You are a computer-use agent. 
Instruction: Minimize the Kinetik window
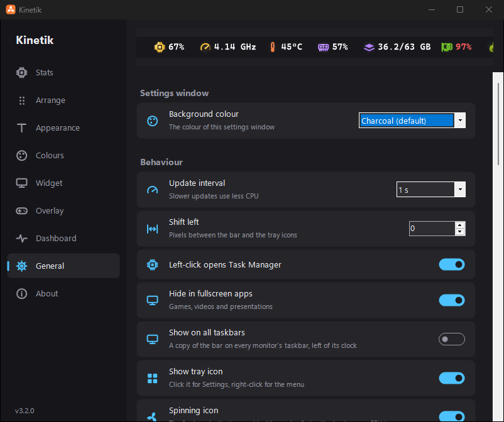432,9
